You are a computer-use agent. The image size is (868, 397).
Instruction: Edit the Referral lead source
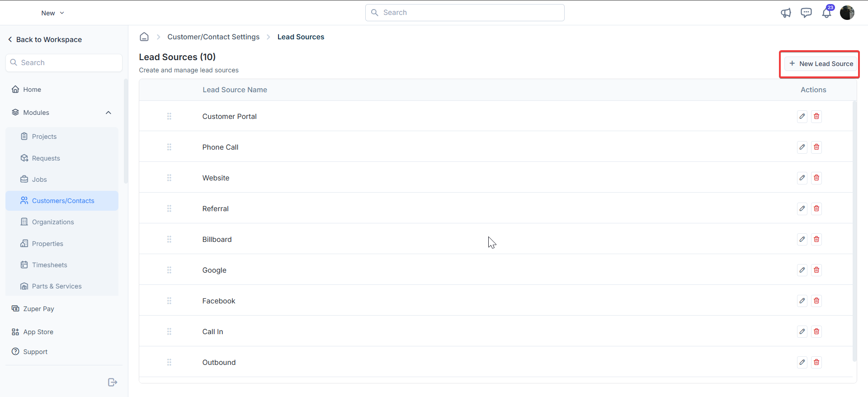coord(802,208)
